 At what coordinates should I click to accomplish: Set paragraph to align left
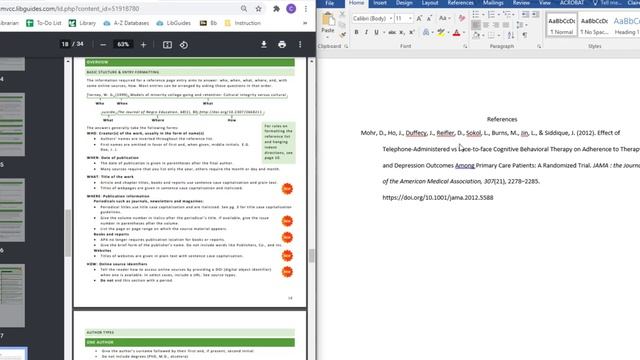click(x=476, y=25)
